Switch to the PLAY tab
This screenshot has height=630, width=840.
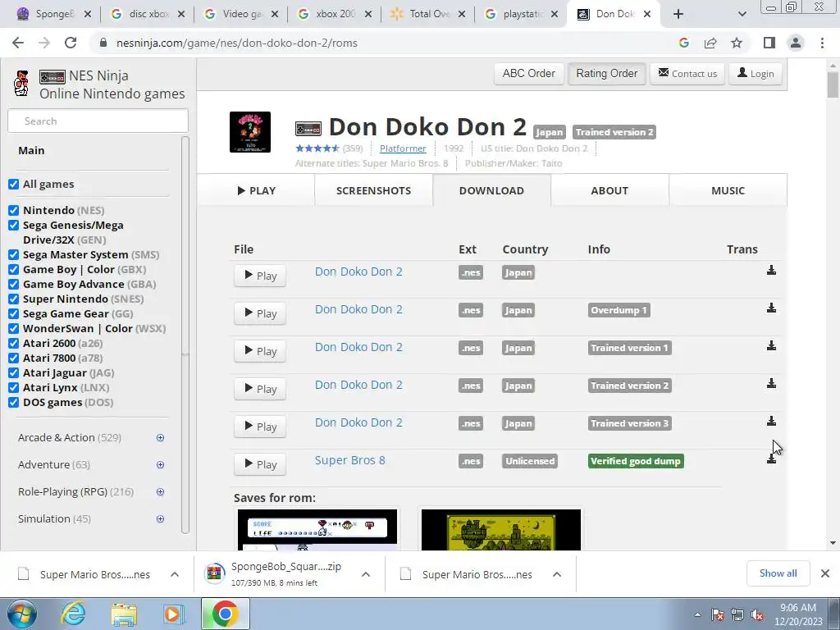click(256, 190)
